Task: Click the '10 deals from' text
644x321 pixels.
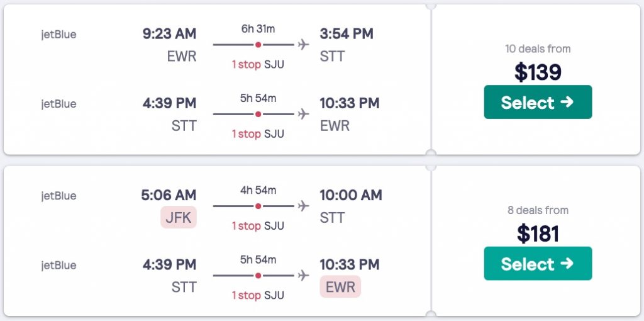Action: pyautogui.click(x=538, y=49)
